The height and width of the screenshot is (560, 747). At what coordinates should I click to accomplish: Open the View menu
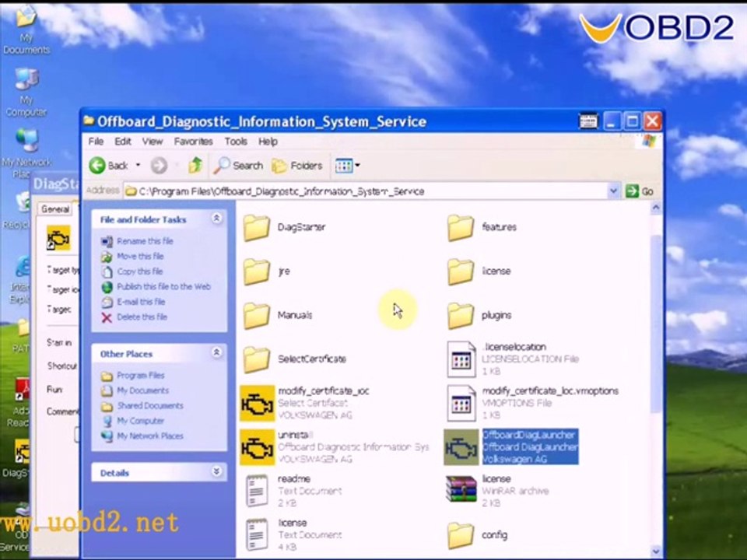153,142
